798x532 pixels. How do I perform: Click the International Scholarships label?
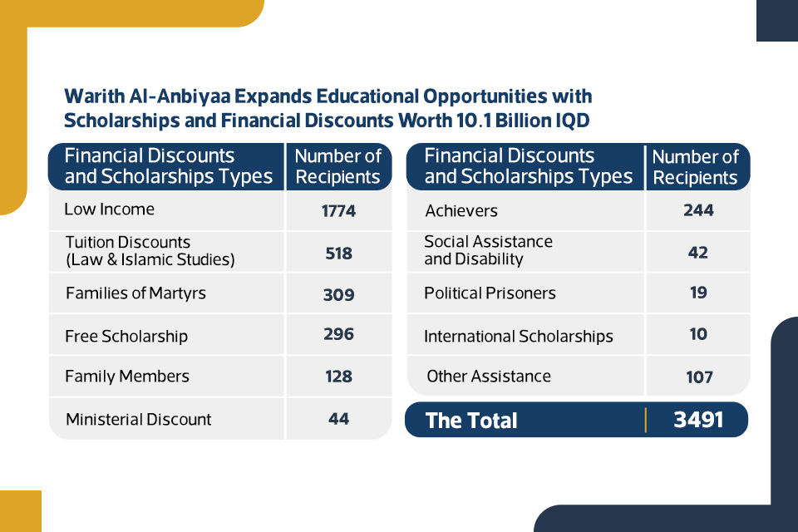(519, 337)
